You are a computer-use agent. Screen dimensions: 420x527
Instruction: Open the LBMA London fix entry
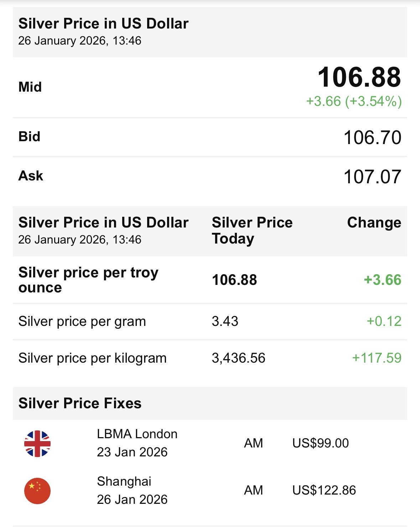point(210,443)
